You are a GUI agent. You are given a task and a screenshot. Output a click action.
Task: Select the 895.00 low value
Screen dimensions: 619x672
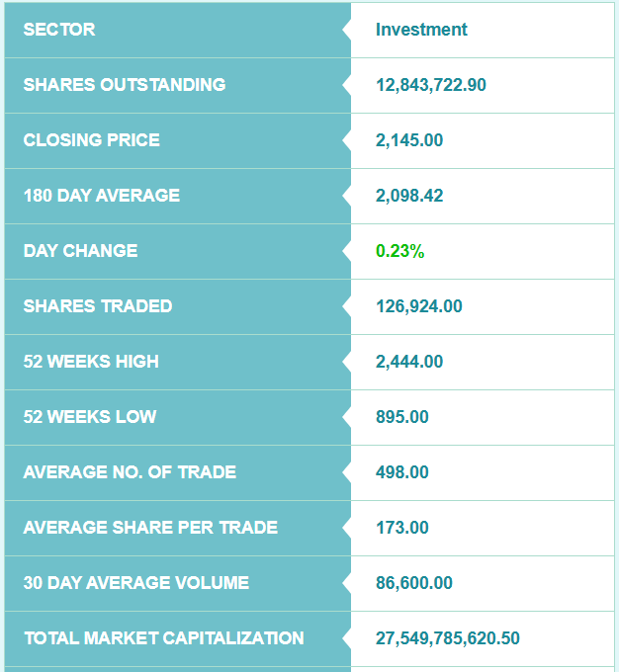(402, 417)
